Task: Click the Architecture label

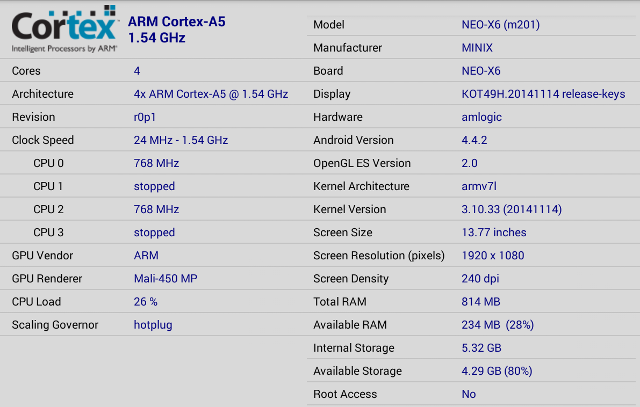Action: pyautogui.click(x=42, y=94)
